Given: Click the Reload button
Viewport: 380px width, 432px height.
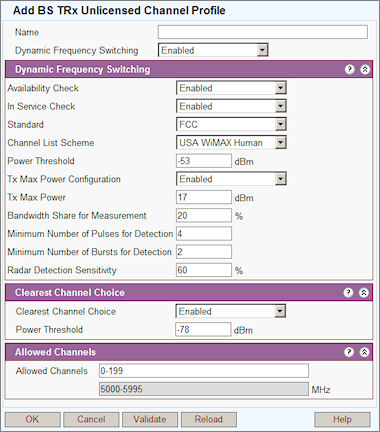Looking at the screenshot, I should (209, 419).
